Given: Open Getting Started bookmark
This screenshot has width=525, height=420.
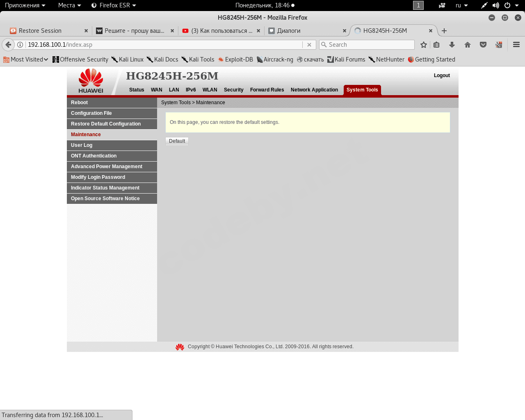Looking at the screenshot, I should (431, 59).
